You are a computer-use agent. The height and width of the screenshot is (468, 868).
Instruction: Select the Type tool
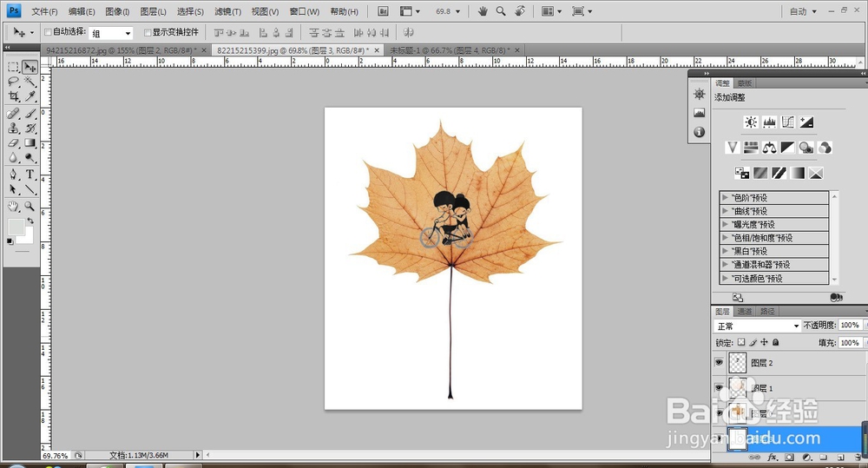click(x=30, y=175)
